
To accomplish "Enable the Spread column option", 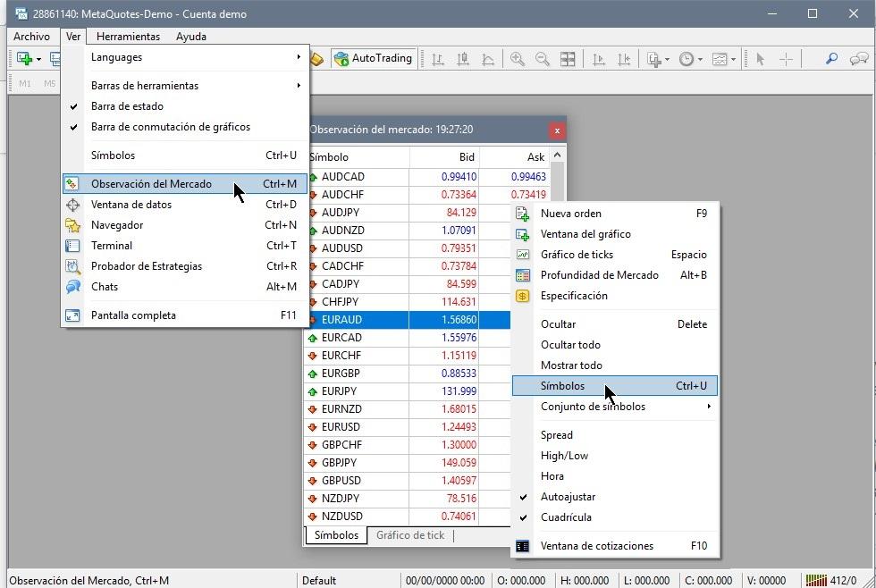I will [x=615, y=435].
